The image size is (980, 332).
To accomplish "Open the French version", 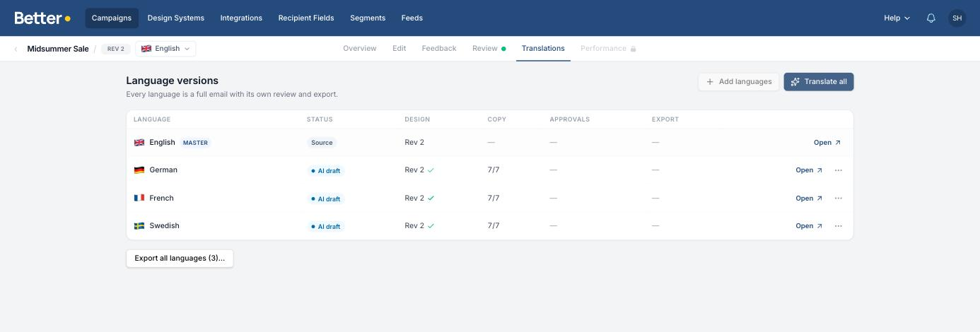I will click(809, 198).
